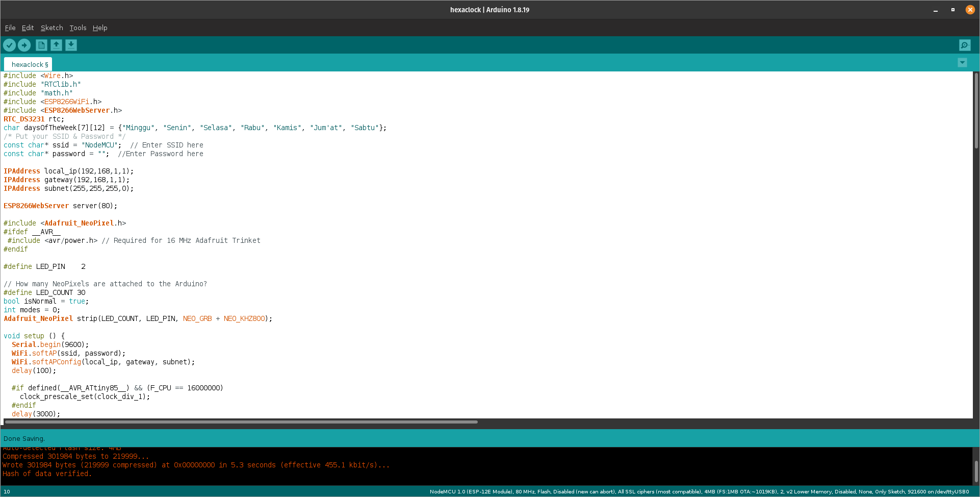Screen dimensions: 980x497
Task: Click the Adafruit_NeoPixel strip declaration line
Action: pos(138,319)
